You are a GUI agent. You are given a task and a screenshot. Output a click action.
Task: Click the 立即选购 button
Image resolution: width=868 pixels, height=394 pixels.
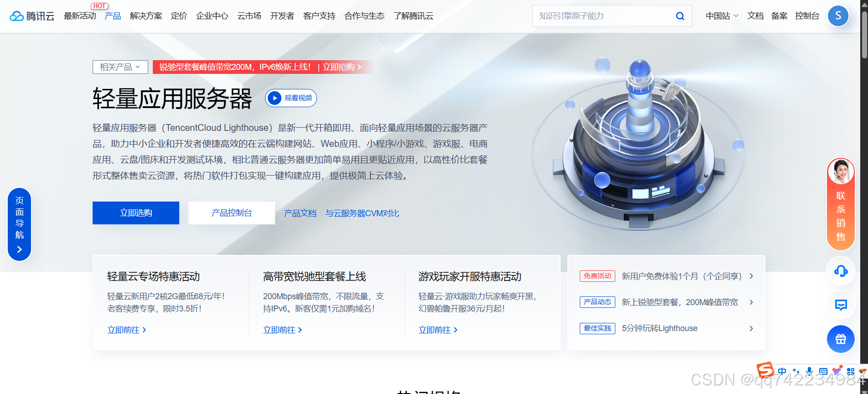pos(136,213)
